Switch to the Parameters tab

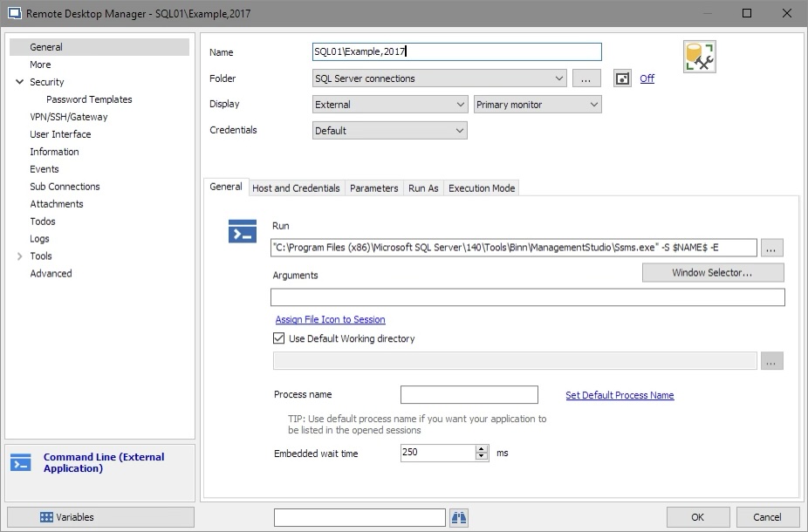374,188
